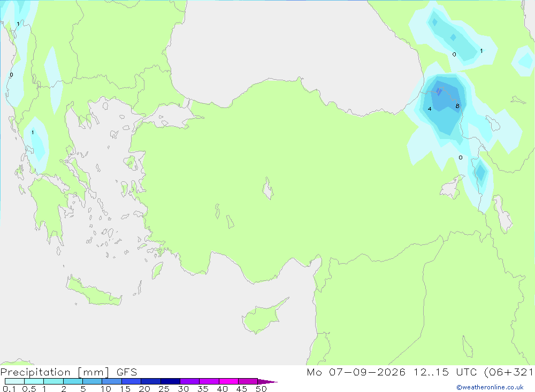Select the 0.5–1 mm legend color swatch
535x392 pixels.
[x=34, y=381]
